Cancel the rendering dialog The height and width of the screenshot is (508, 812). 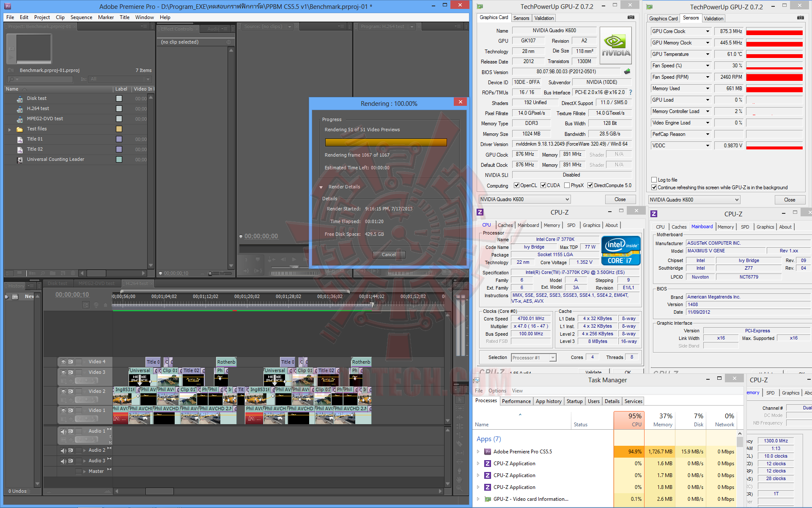point(389,255)
